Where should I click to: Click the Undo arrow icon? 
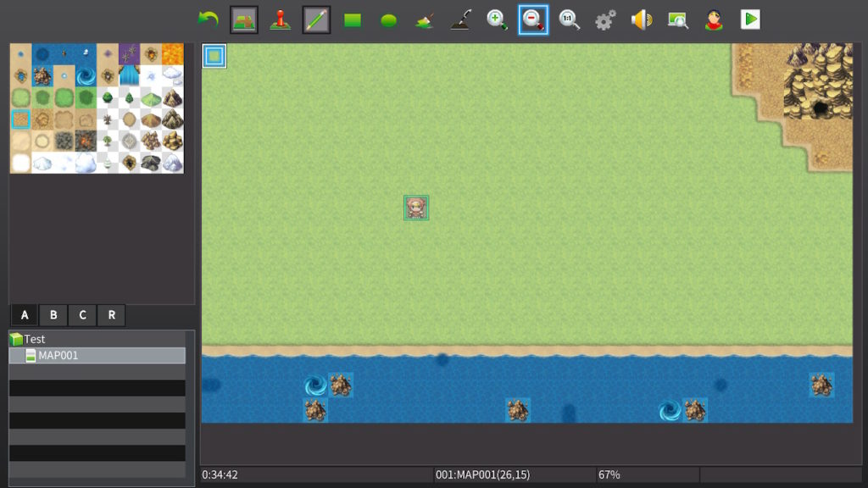(208, 19)
